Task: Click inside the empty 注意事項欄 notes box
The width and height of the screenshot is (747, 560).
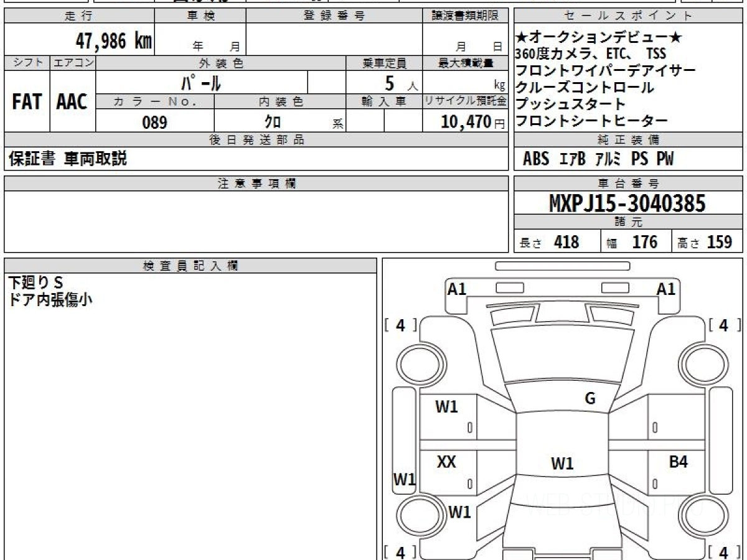Action: pyautogui.click(x=256, y=222)
